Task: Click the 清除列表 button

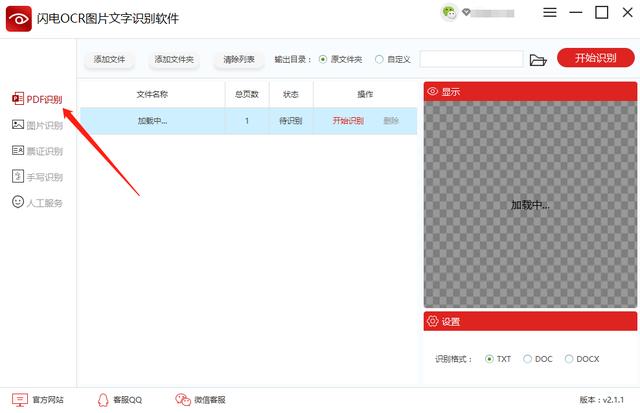Action: [239, 60]
